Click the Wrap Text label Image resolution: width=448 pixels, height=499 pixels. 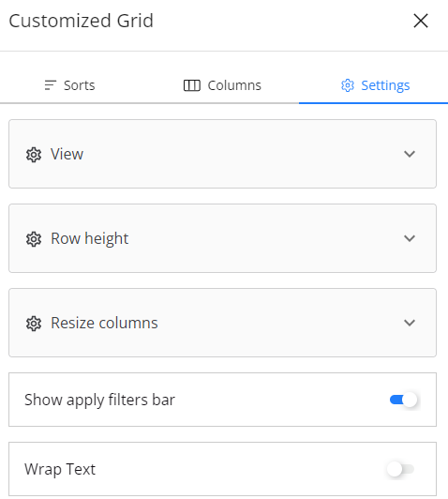click(x=60, y=469)
